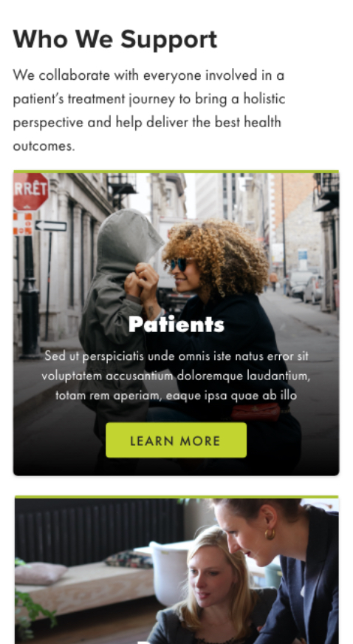This screenshot has width=353, height=644.
Task: Open the Patients card street photo
Action: coord(176,324)
